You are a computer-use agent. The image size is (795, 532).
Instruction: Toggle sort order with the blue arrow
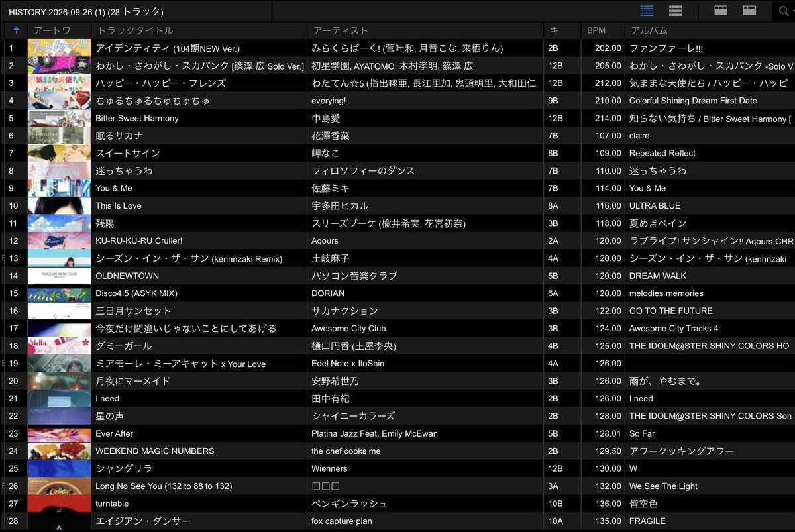tap(16, 30)
